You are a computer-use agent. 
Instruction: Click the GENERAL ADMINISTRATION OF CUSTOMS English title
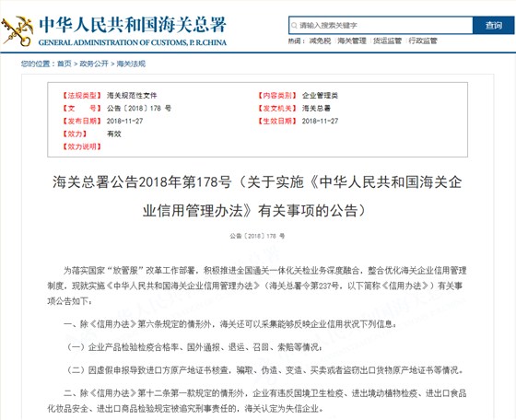coord(133,42)
